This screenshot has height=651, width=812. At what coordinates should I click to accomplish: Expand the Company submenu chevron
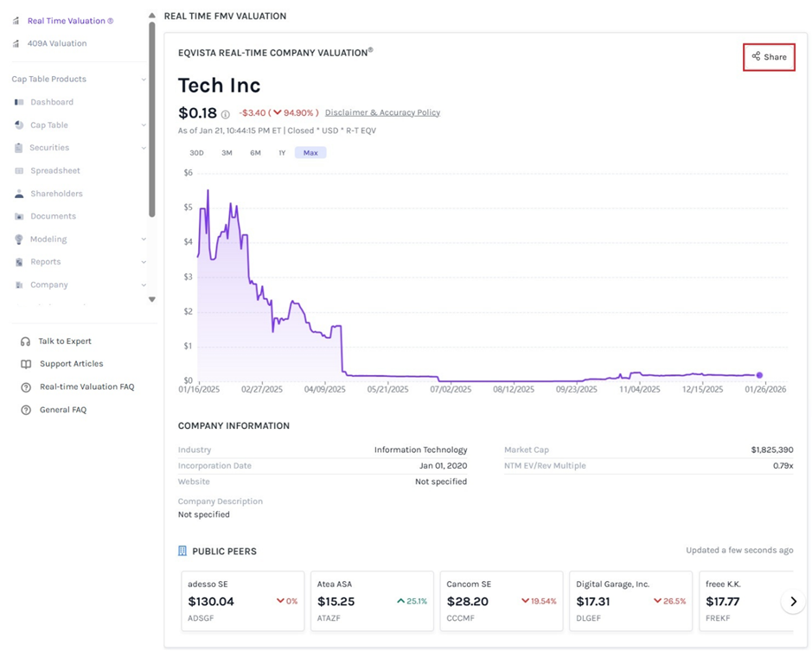[x=144, y=284]
